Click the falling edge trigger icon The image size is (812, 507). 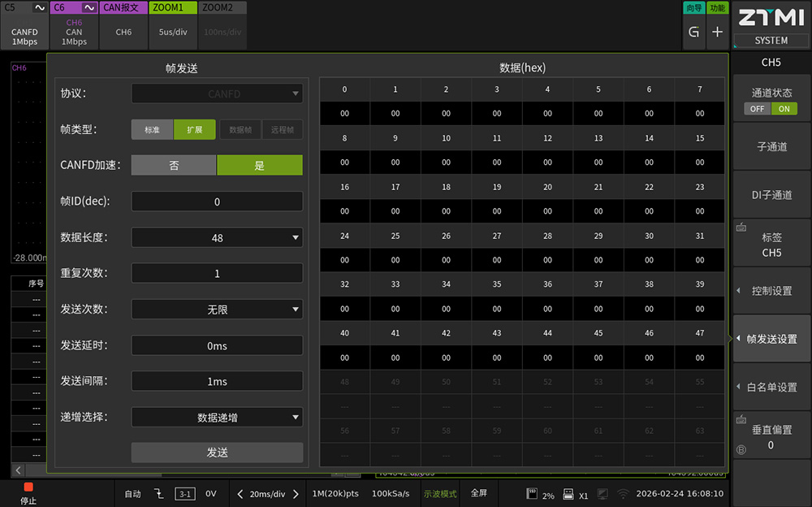(159, 493)
